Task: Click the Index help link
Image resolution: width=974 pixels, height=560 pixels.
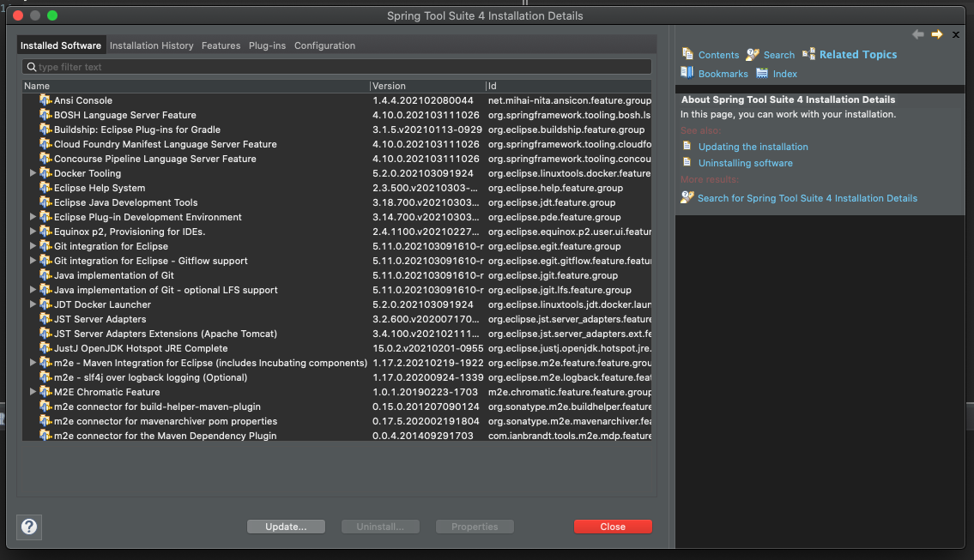Action: (784, 73)
